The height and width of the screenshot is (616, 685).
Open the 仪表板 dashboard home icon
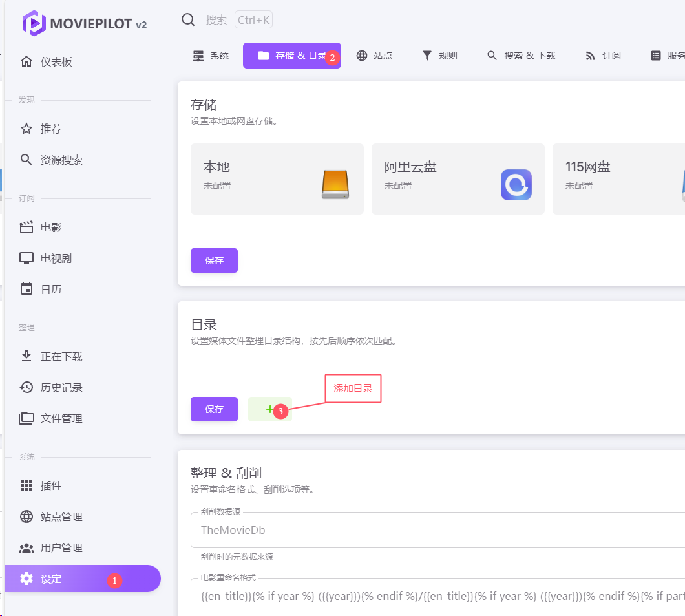click(26, 61)
